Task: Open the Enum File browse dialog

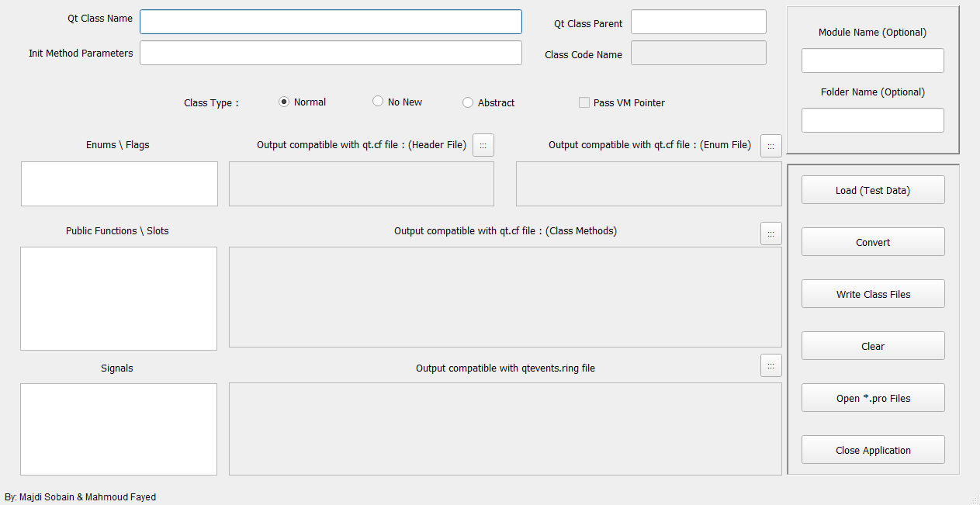Action: 770,145
